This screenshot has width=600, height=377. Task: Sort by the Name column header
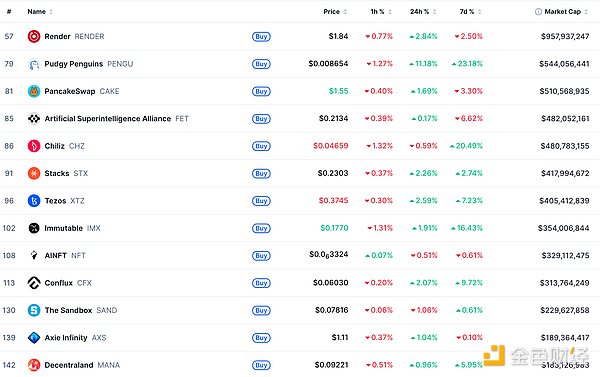point(40,11)
